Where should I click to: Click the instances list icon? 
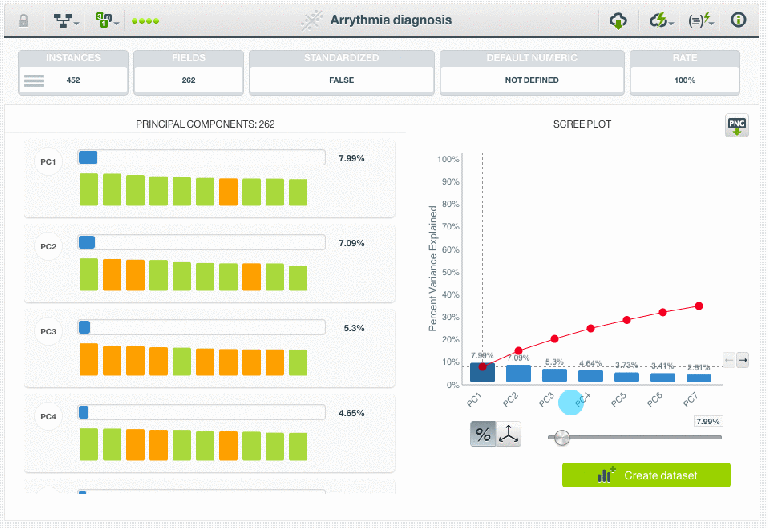34,81
